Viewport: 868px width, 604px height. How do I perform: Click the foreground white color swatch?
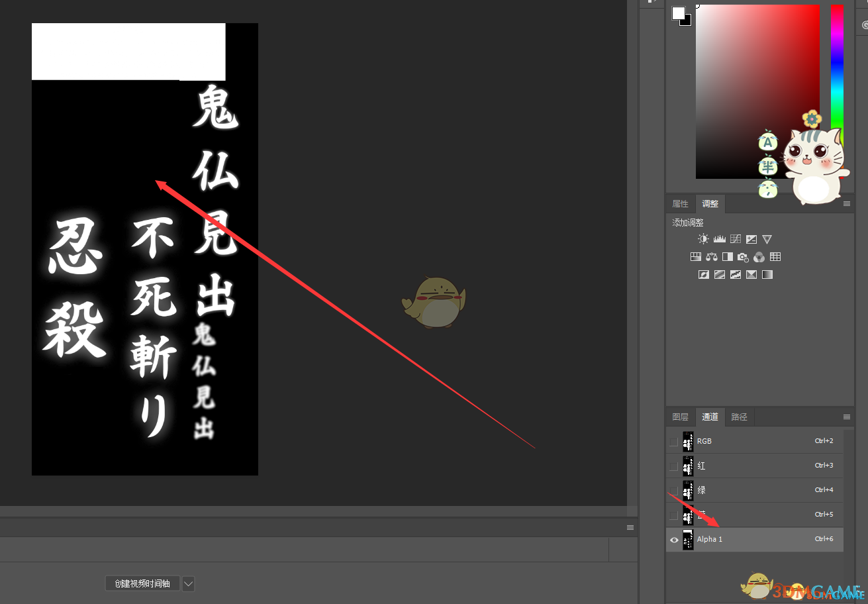pyautogui.click(x=678, y=13)
